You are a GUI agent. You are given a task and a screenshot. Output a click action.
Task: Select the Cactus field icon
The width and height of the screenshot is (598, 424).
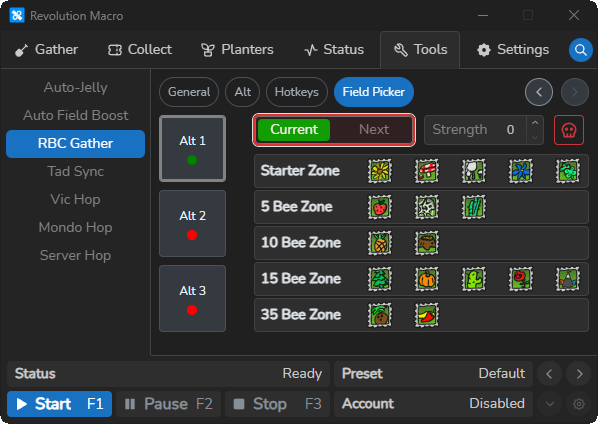(x=474, y=279)
